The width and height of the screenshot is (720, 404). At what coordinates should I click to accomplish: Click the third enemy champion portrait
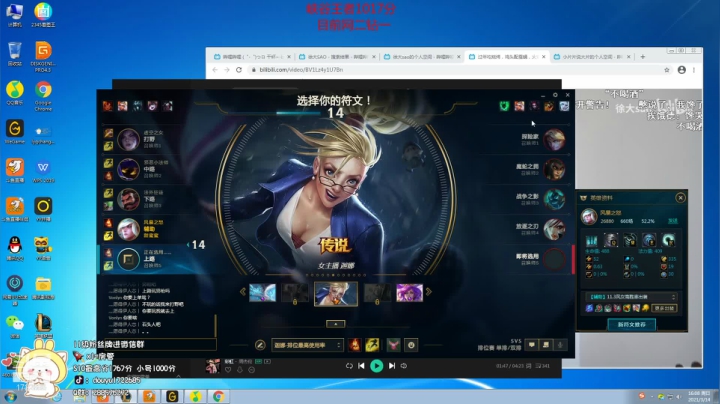(554, 199)
